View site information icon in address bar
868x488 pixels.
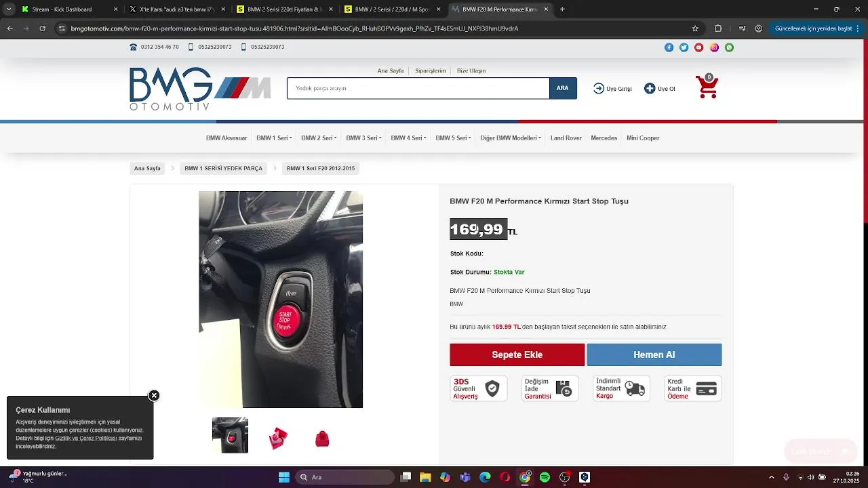[62, 28]
